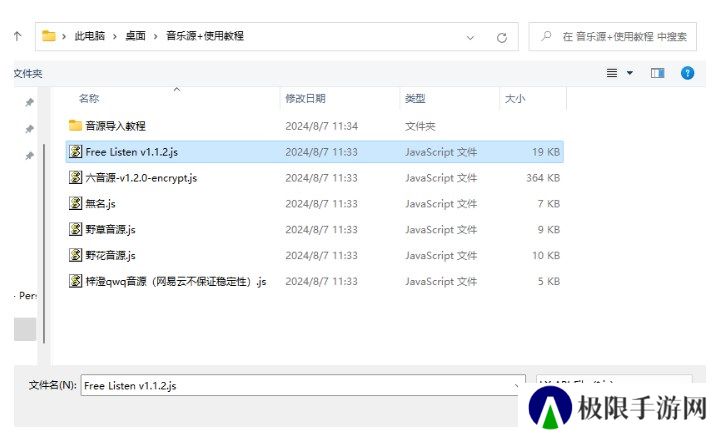This screenshot has height=433, width=718.
Task: Click the file name 無名.js
Action: pos(100,204)
